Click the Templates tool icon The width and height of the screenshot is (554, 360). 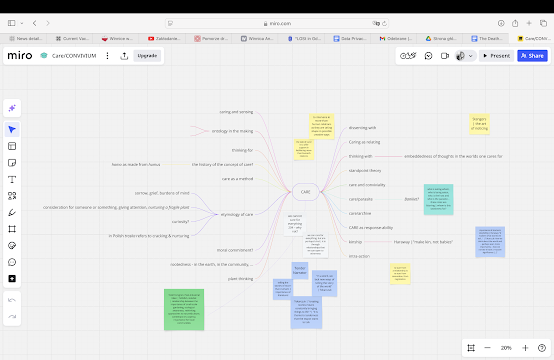coord(12,146)
